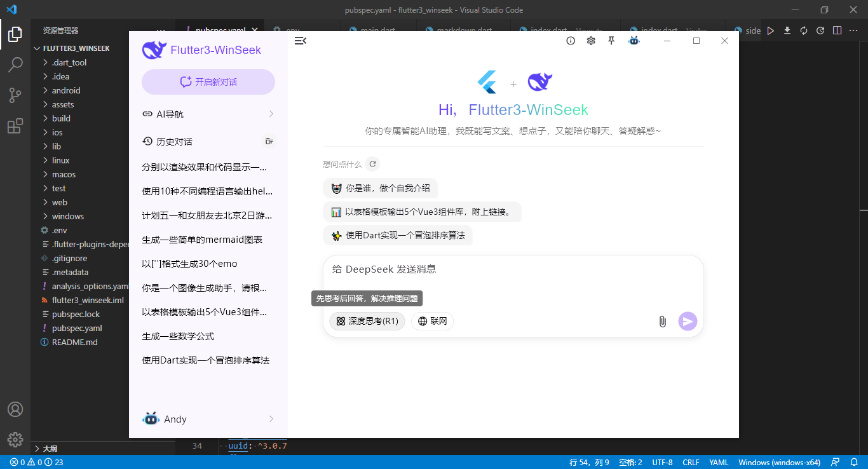This screenshot has height=469, width=868.
Task: Open the errors and warnings status indicator
Action: pyautogui.click(x=36, y=462)
